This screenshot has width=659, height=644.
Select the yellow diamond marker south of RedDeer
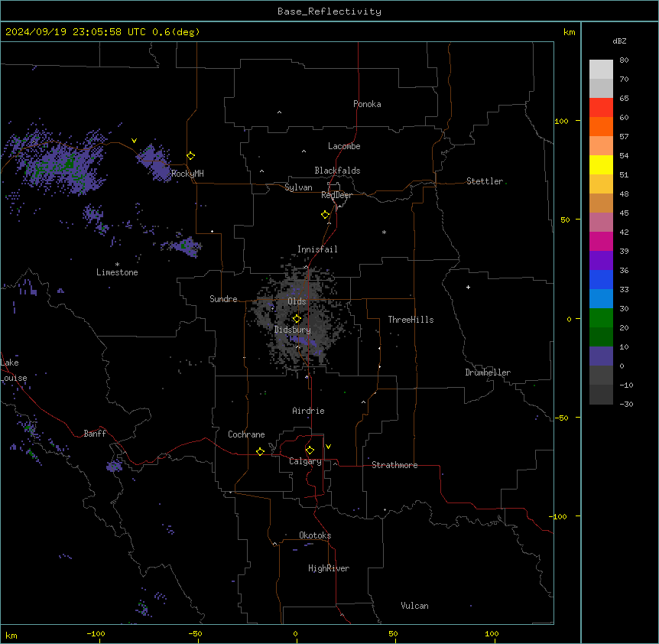tap(326, 215)
